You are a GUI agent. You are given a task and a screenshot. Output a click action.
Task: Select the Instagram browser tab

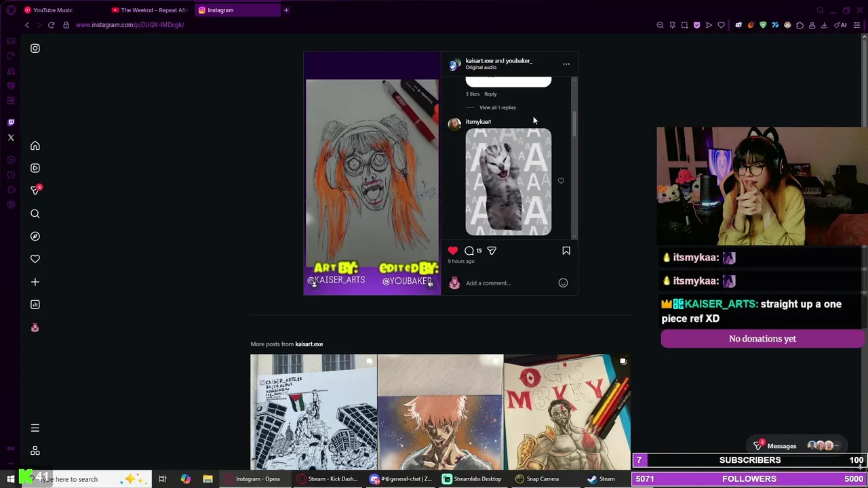236,10
